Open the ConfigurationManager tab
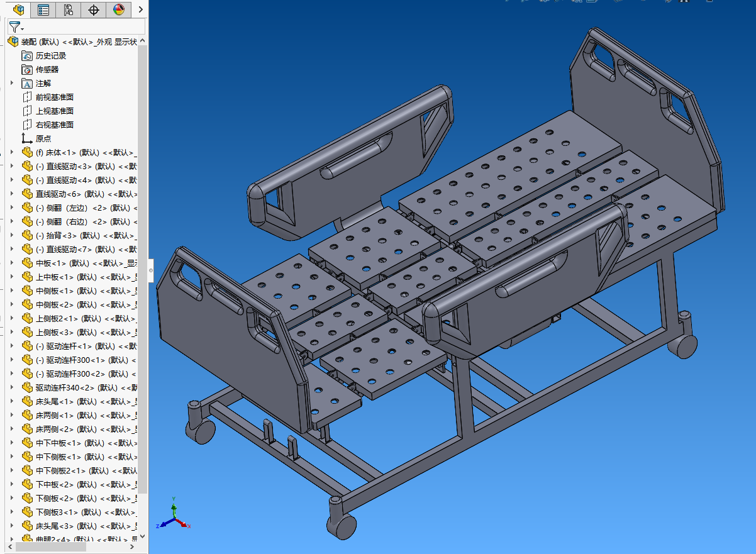This screenshot has width=756, height=554. coord(69,9)
